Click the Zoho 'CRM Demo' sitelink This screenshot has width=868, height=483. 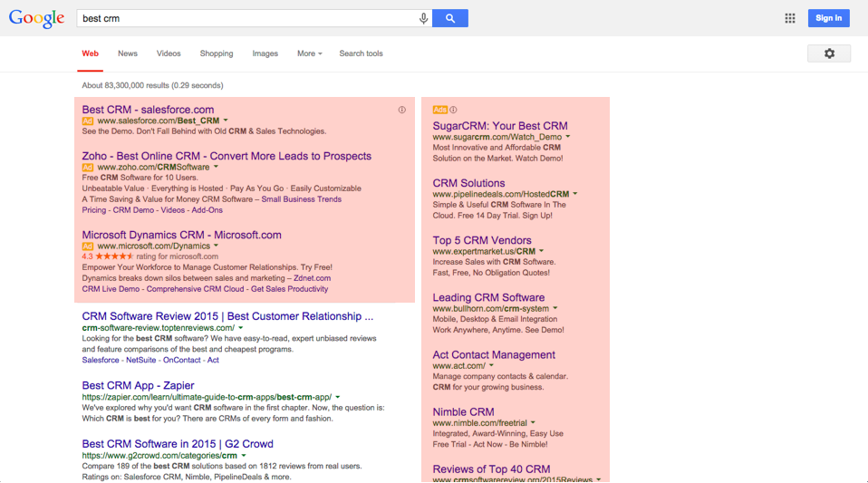[133, 210]
